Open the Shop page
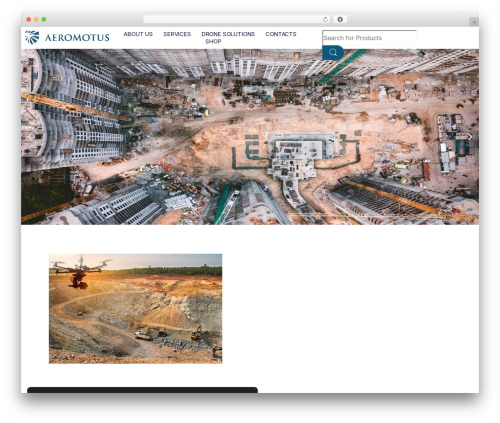Screen dimensions: 500x423 tap(213, 41)
